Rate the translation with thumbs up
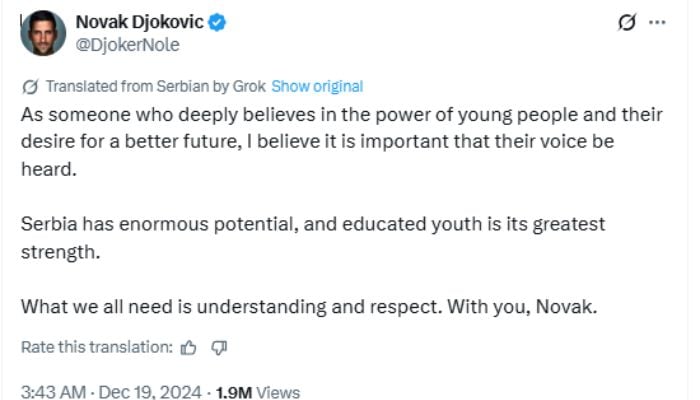This screenshot has height=400, width=700. (188, 347)
